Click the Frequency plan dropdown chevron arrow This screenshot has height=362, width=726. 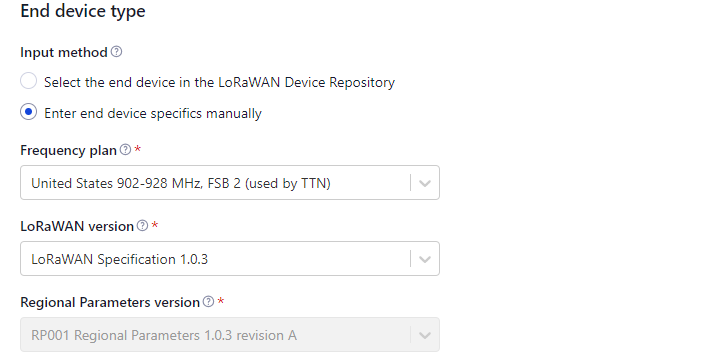(x=425, y=183)
